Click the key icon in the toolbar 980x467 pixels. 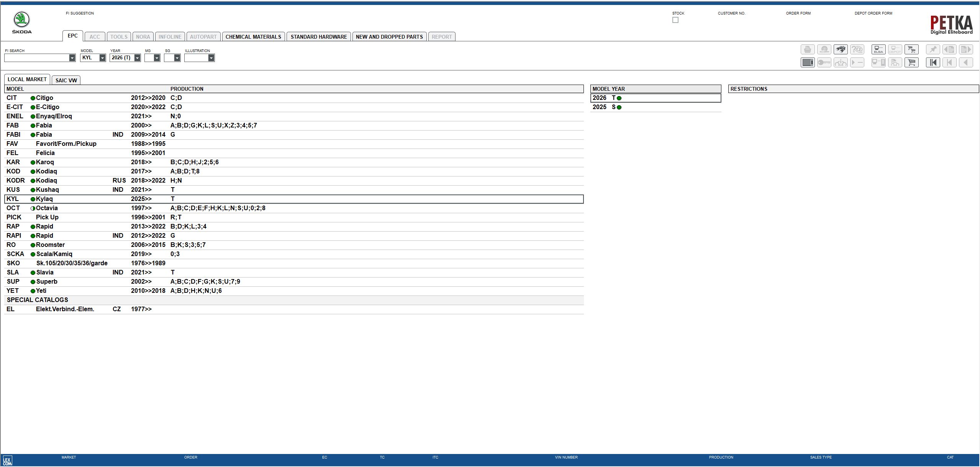(x=824, y=62)
